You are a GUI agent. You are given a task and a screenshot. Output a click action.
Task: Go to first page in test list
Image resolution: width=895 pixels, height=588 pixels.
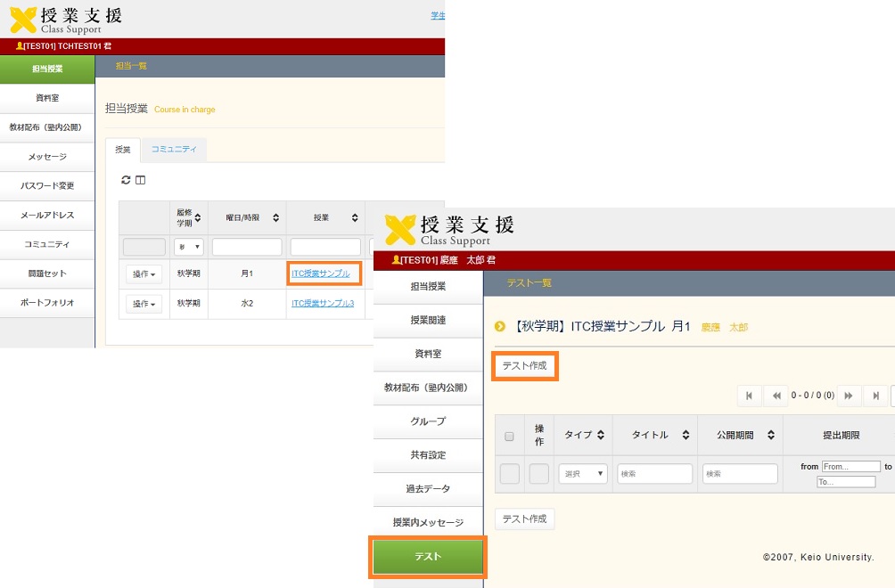(x=749, y=396)
